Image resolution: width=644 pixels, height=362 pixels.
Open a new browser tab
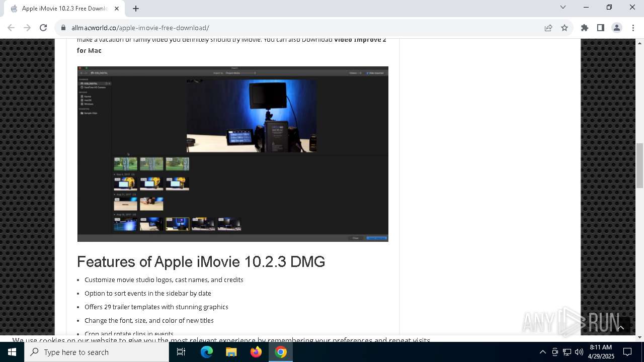(x=136, y=8)
